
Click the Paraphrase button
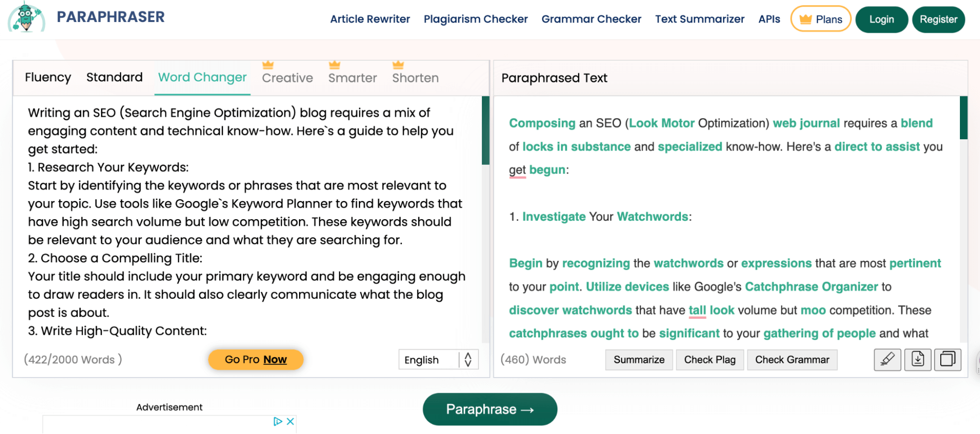click(x=490, y=409)
